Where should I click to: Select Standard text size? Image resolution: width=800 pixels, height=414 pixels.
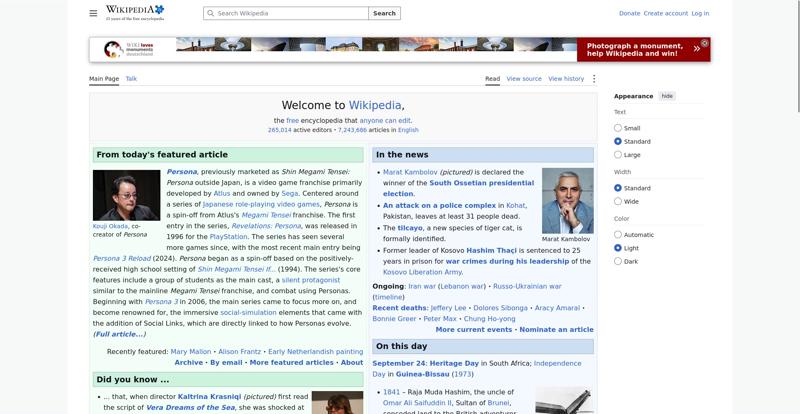618,141
